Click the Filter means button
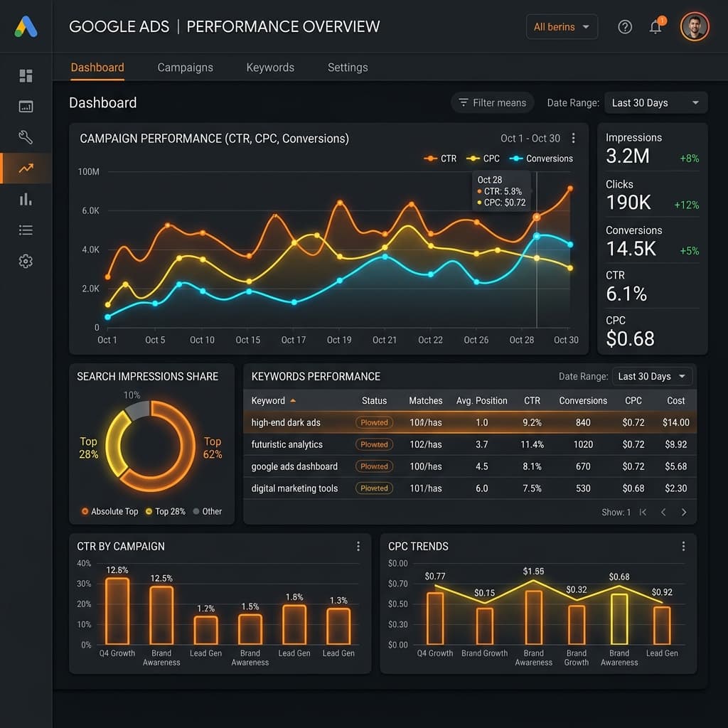Screen dimensions: 728x728 493,102
